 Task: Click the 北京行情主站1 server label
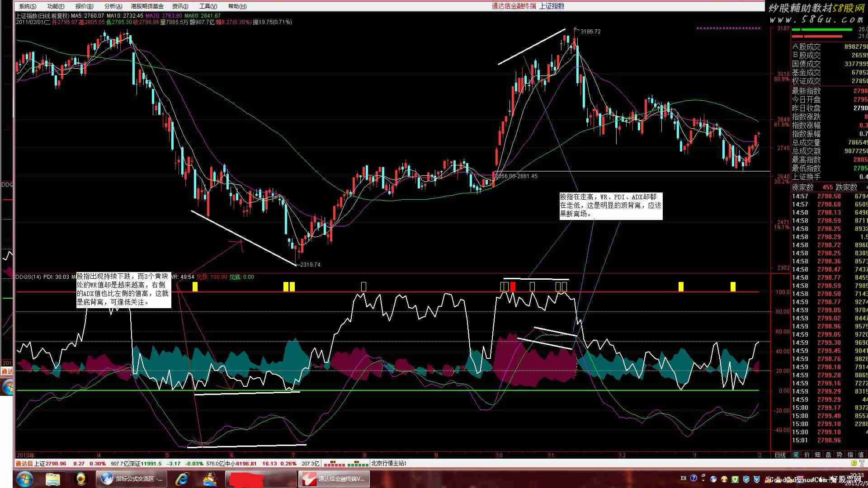[x=389, y=464]
